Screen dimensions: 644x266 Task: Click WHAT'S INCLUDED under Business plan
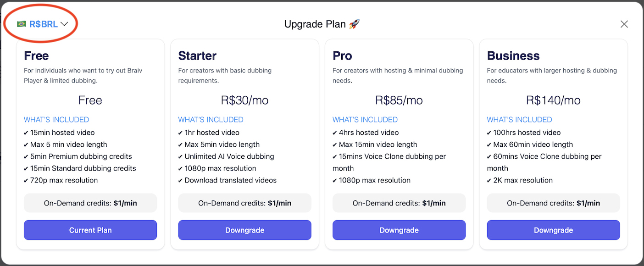pyautogui.click(x=519, y=120)
